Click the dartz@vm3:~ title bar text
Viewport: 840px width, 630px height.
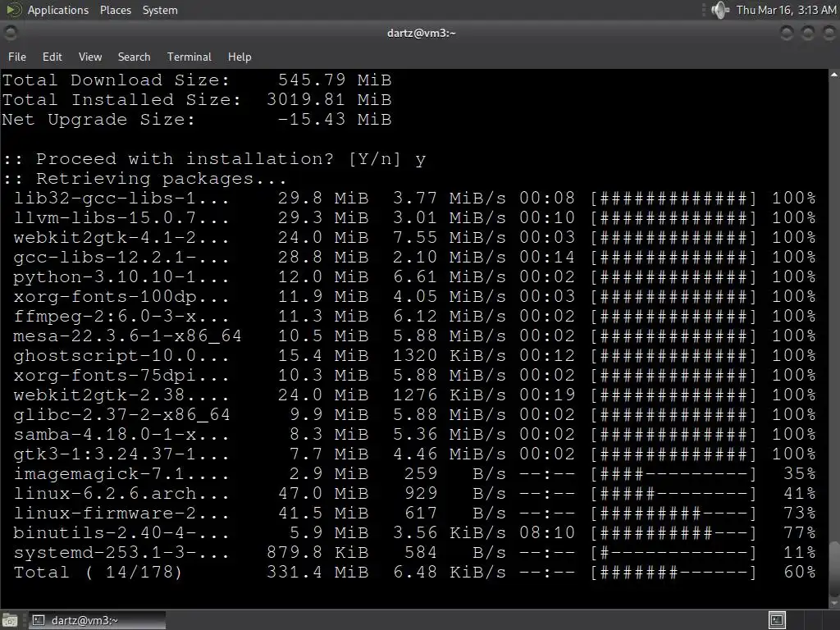click(421, 33)
